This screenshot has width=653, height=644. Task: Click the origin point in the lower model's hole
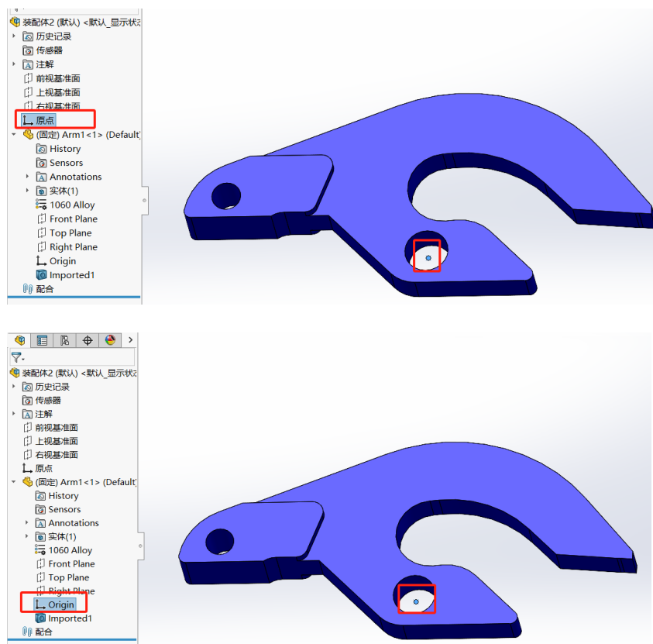(417, 601)
